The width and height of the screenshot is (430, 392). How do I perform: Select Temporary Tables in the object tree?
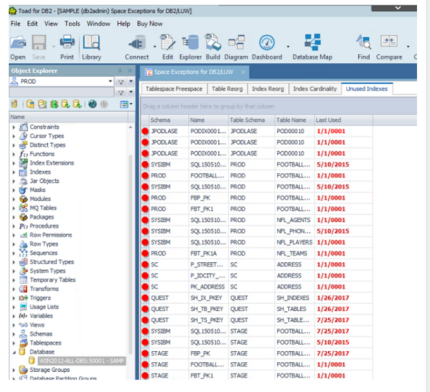tap(53, 280)
